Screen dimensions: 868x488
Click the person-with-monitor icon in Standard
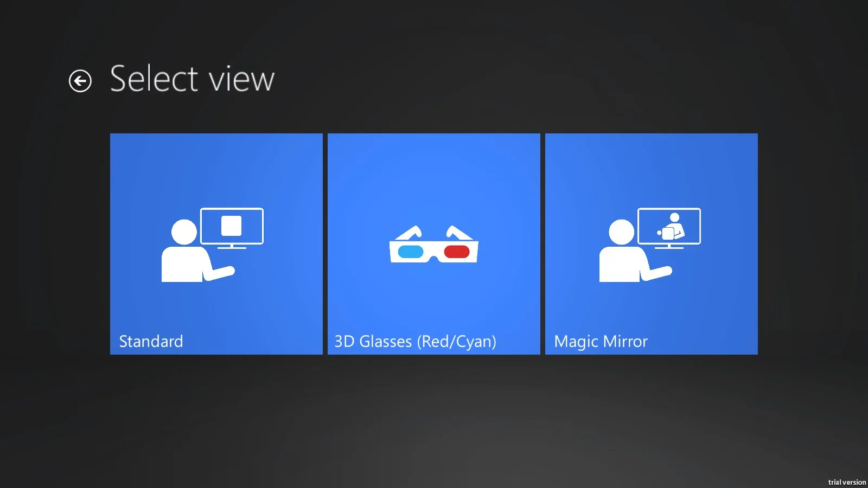pyautogui.click(x=212, y=245)
